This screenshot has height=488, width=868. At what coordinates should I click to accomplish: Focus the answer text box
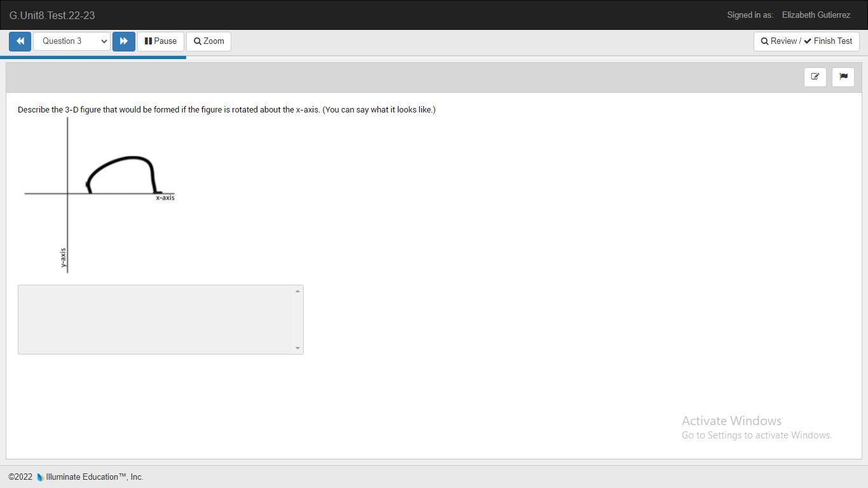pos(156,320)
